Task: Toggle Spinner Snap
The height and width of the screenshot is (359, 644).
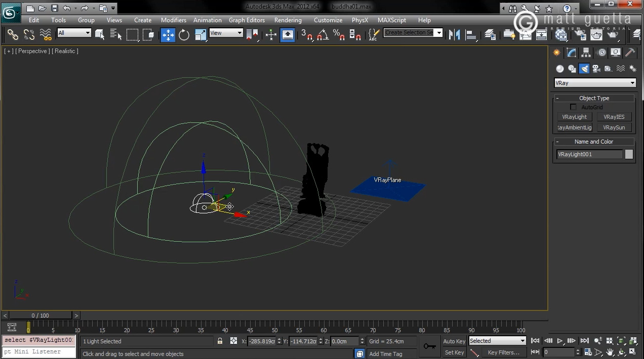Action: 355,34
